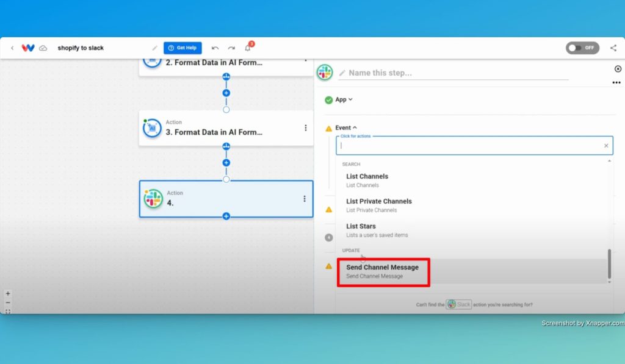Click the Get Help button
The height and width of the screenshot is (364, 625).
(x=182, y=48)
